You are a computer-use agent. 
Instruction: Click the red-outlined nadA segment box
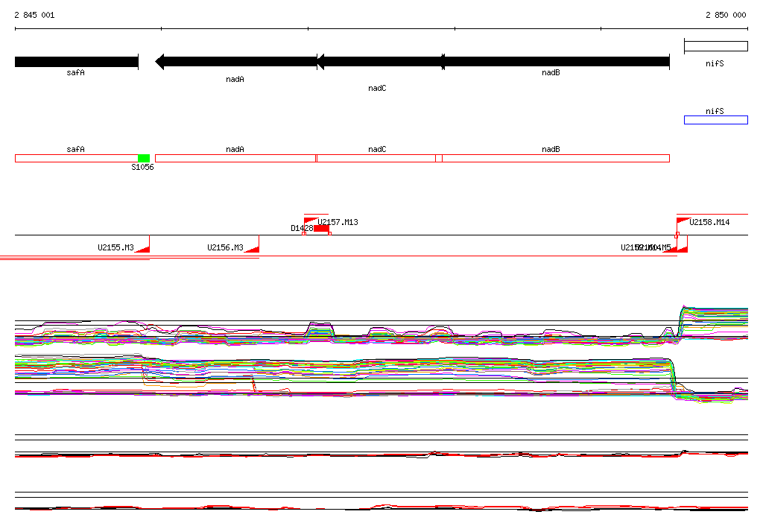click(235, 158)
